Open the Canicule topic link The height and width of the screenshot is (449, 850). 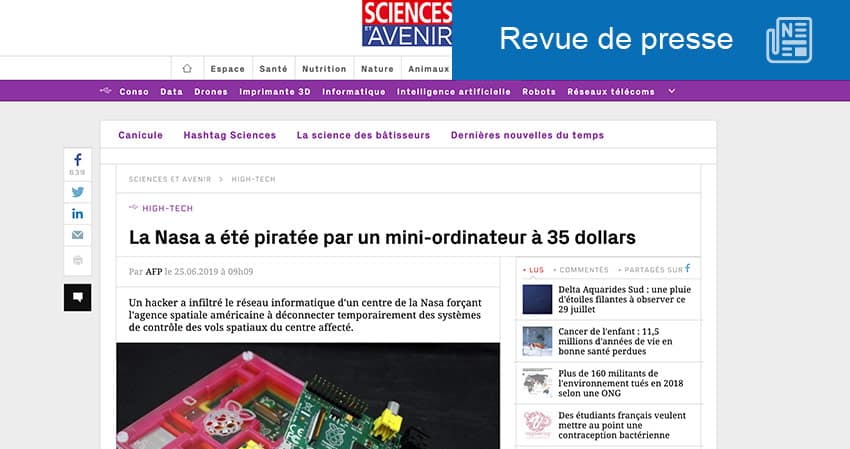point(140,135)
